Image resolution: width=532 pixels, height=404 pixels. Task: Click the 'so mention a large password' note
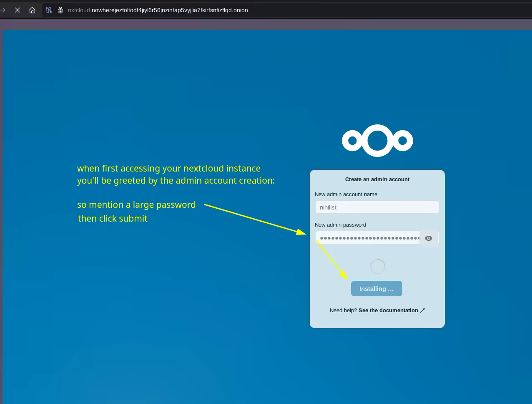point(136,205)
